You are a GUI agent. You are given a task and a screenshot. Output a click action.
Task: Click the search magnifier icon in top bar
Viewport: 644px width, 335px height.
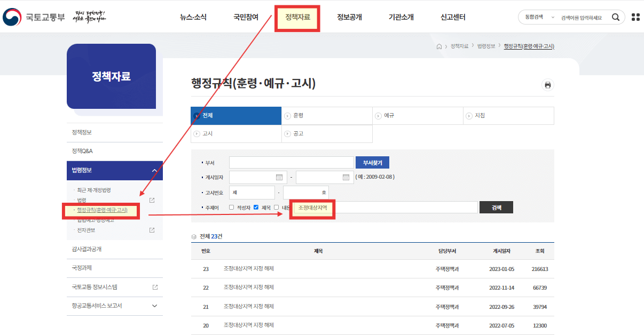[615, 17]
